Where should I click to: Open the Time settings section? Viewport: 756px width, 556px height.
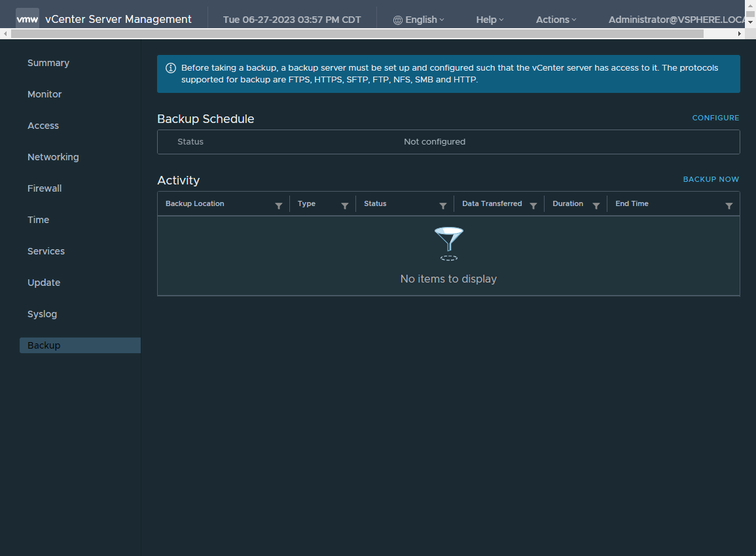pos(38,220)
